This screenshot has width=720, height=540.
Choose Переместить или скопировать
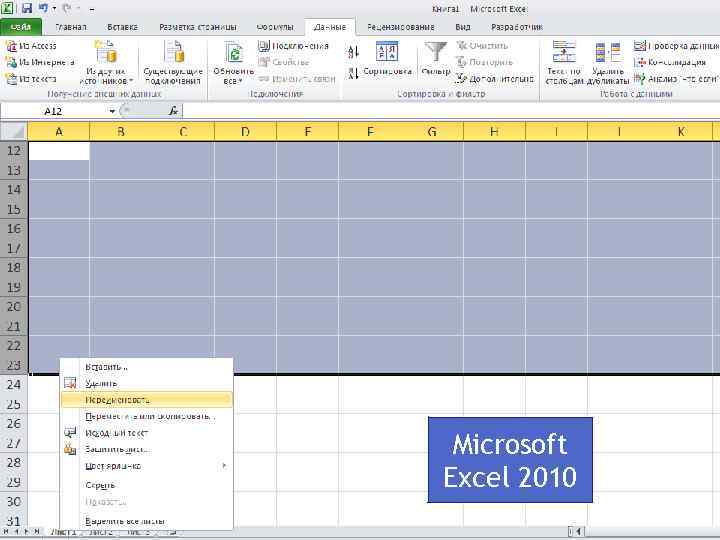coord(146,416)
